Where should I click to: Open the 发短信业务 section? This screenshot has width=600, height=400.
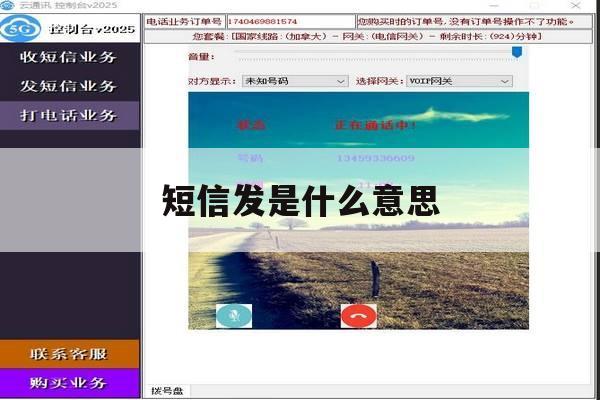point(70,86)
